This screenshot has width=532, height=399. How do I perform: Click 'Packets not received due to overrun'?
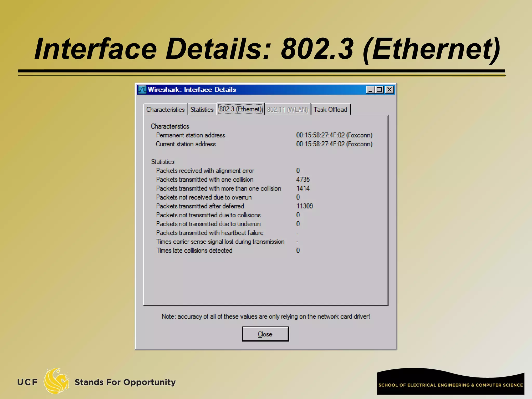coord(204,197)
